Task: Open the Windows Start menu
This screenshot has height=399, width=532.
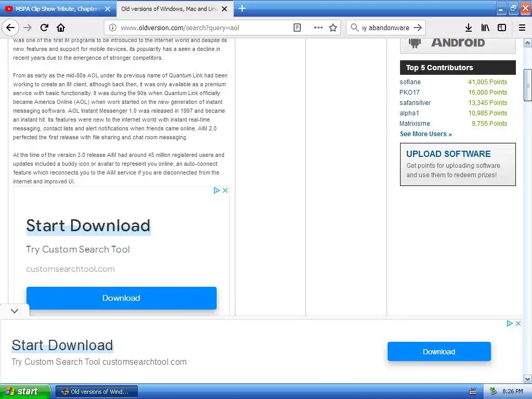Action: click(x=25, y=391)
